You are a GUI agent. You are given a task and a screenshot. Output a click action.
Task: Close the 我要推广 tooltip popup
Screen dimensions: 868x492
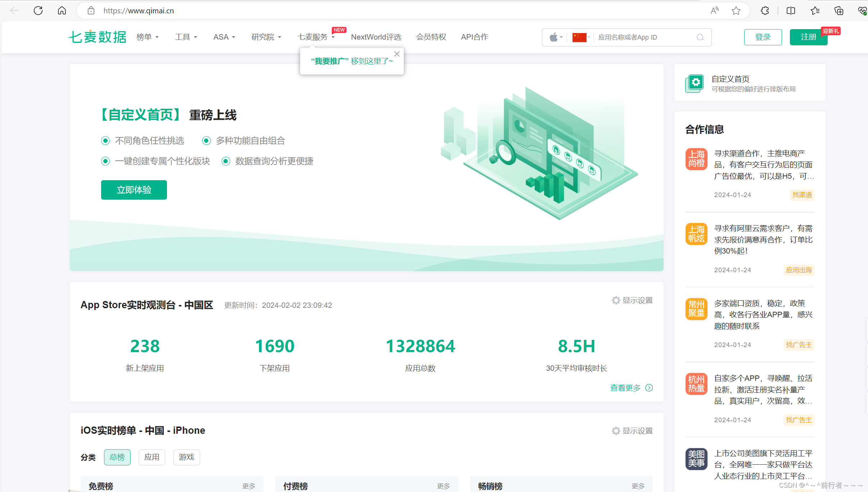(397, 54)
